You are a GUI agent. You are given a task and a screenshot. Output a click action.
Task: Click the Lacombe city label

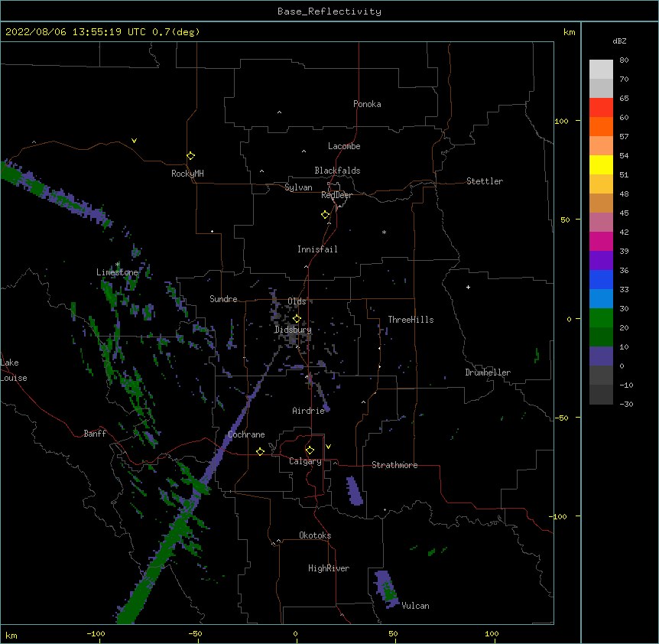click(344, 146)
